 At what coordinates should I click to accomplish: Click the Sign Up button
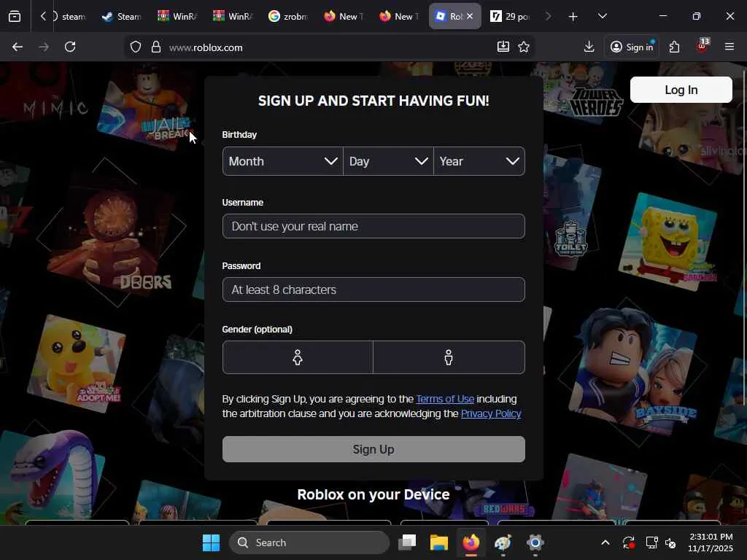tap(373, 449)
